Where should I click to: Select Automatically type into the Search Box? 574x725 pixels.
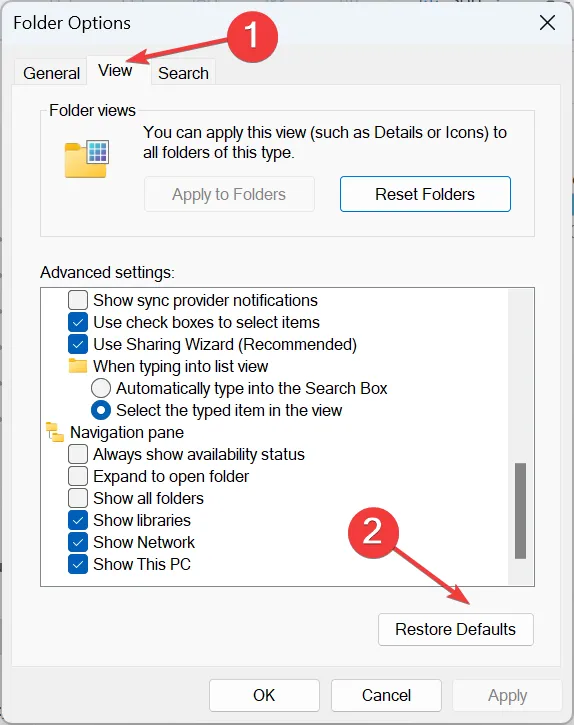[x=101, y=388]
